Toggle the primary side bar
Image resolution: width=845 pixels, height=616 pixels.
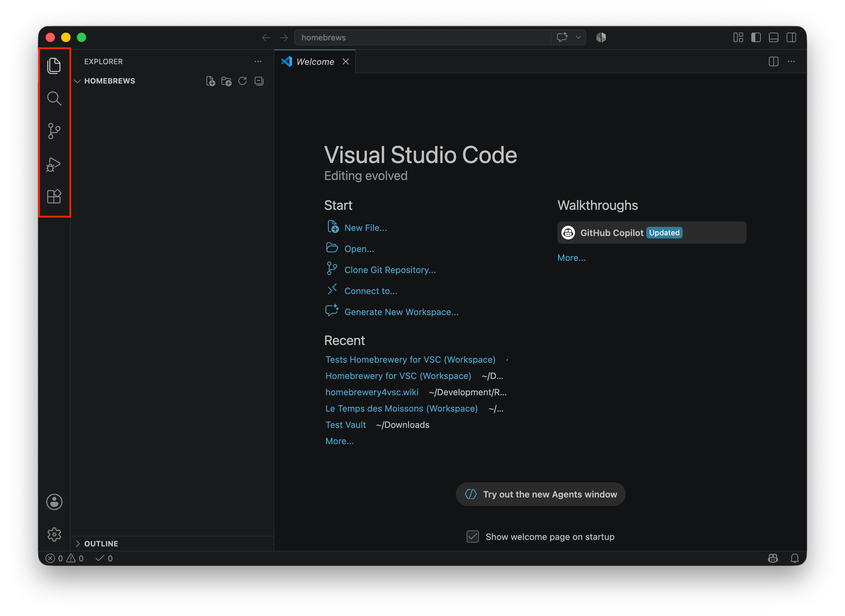point(756,38)
